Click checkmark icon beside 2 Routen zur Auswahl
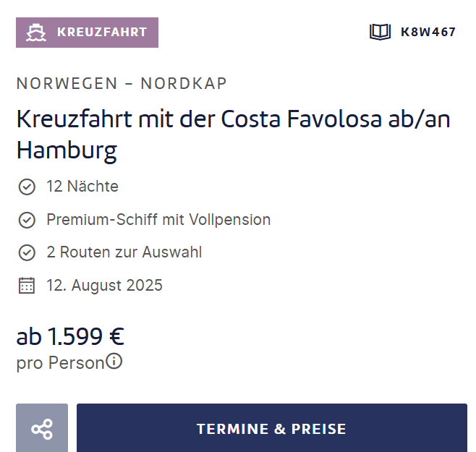Screen dimensions: 476x452 pyautogui.click(x=27, y=252)
